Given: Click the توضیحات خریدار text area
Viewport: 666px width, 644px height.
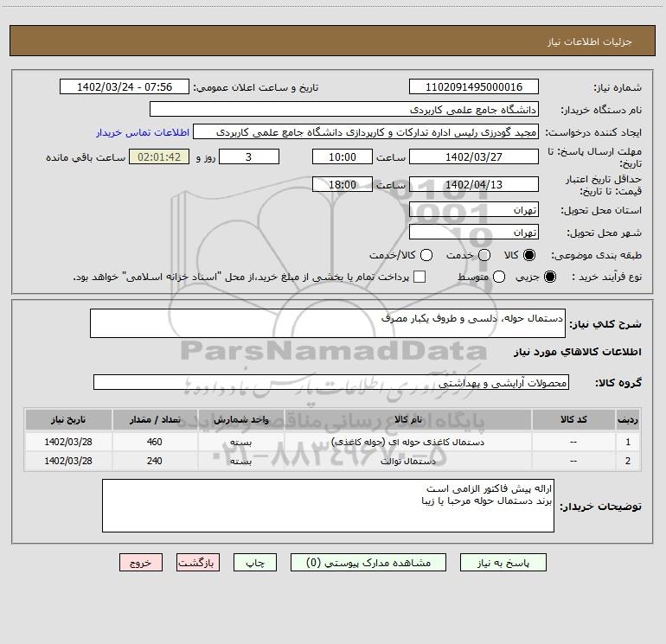Looking at the screenshot, I should [328, 506].
